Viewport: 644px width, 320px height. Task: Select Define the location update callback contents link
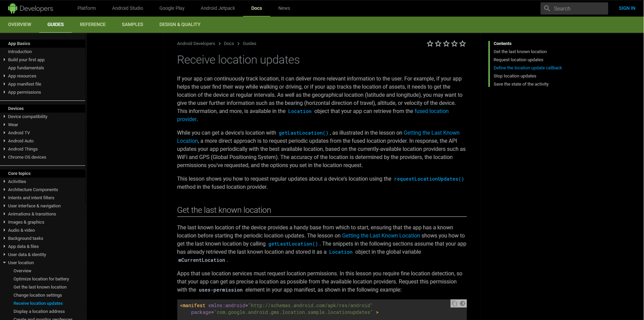click(528, 68)
